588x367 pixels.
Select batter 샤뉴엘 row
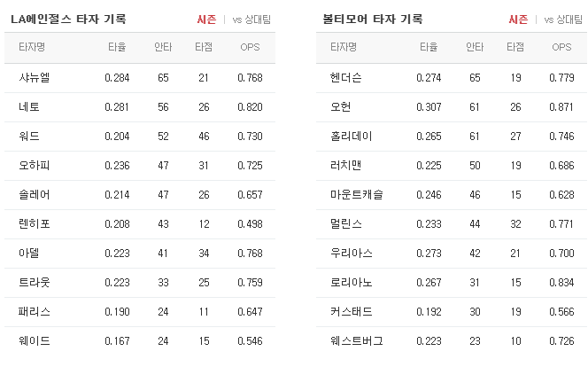[140, 78]
